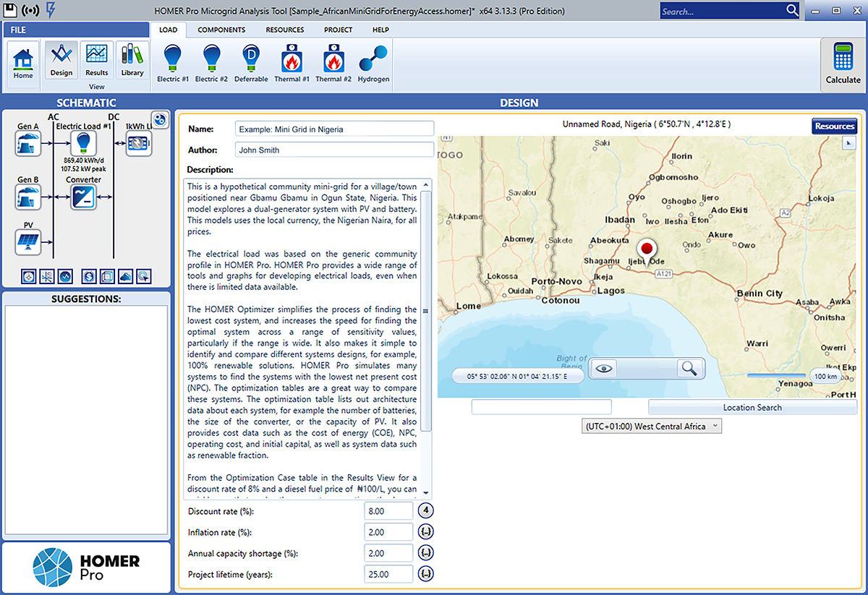The width and height of the screenshot is (868, 595).
Task: Click the Location Search button
Action: pos(752,407)
